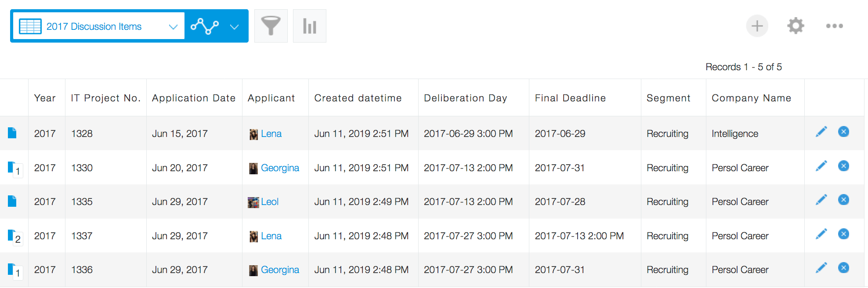Open record details for project 1335

(12, 202)
